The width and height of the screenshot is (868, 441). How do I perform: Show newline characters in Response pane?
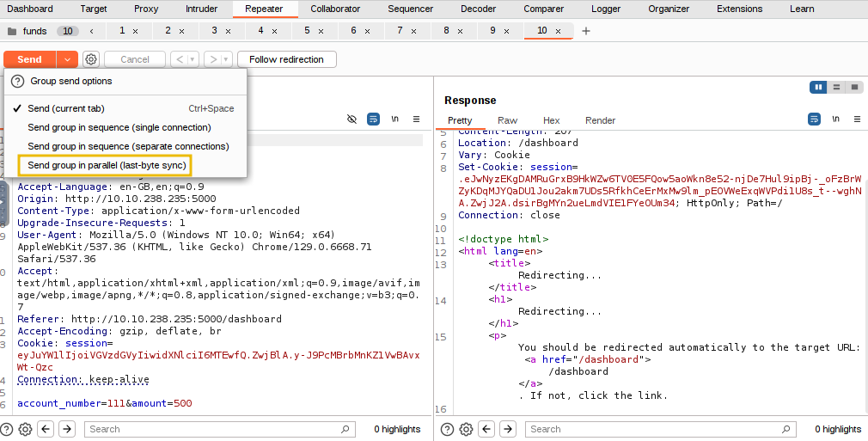point(835,119)
